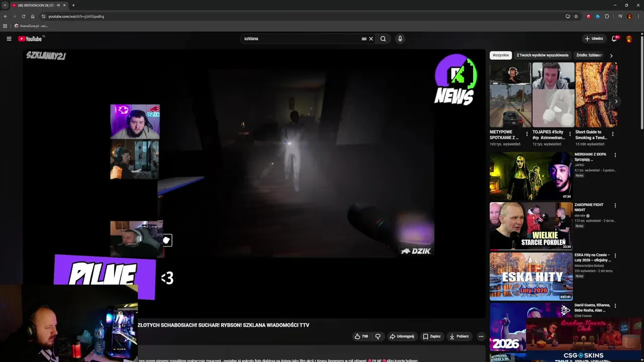Screen dimensions: 644x362
Task: Open the MERGHANI Z EKIPA video title
Action: [x=590, y=157]
